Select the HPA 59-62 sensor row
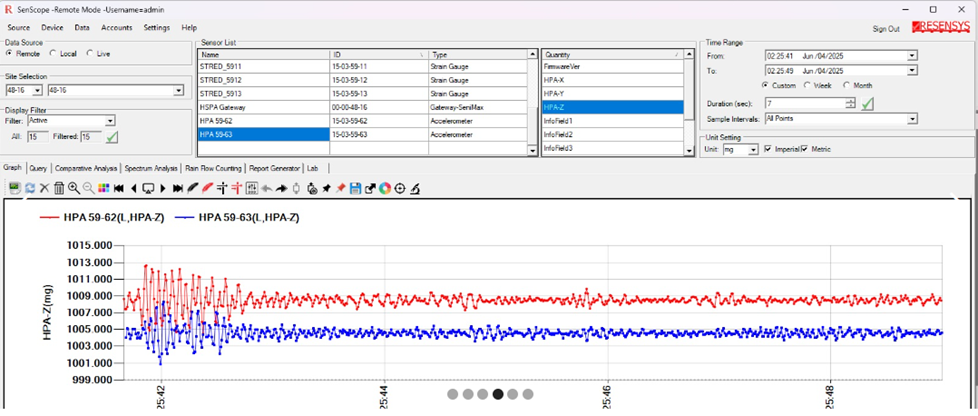 tap(216, 119)
